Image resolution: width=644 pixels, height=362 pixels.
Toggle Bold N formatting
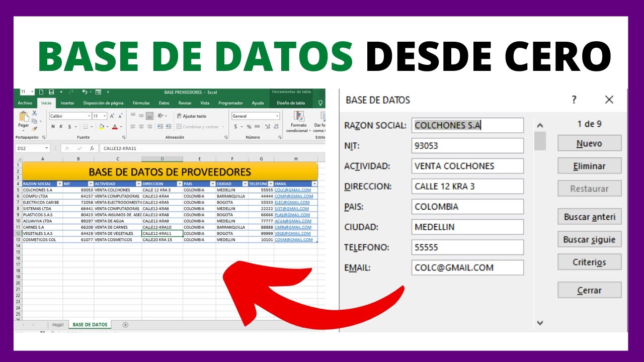[x=53, y=127]
